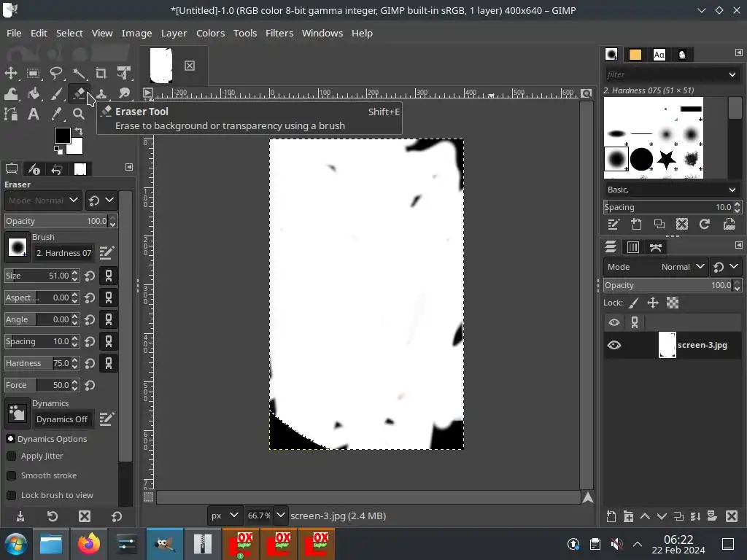
Task: Duplicate brush icon in Brushes panel
Action: click(659, 225)
